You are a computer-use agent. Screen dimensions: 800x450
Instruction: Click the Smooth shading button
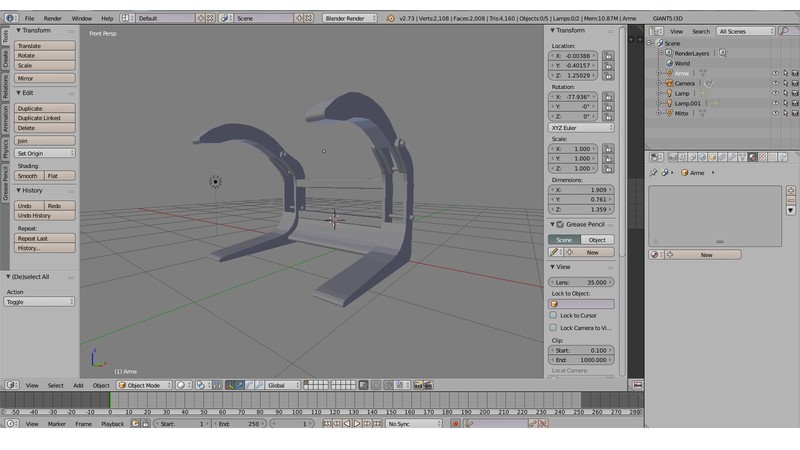(29, 176)
